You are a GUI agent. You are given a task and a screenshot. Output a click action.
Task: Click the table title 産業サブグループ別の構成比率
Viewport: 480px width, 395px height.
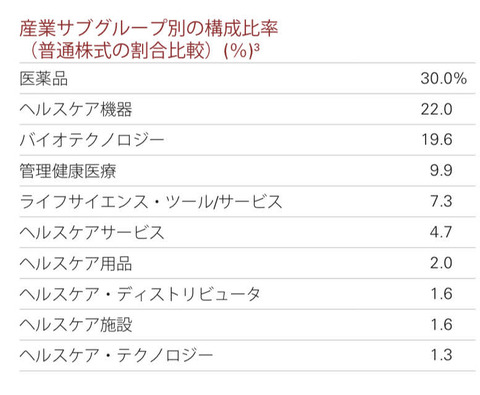pyautogui.click(x=149, y=28)
